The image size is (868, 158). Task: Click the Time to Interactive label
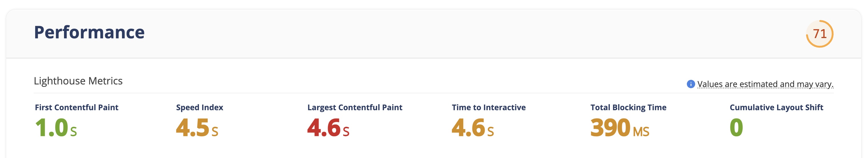tap(489, 107)
